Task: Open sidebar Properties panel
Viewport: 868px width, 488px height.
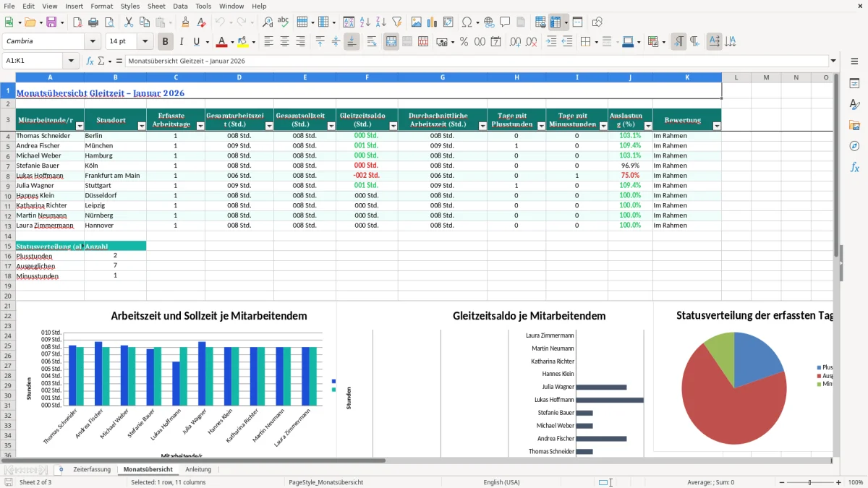Action: 854,84
